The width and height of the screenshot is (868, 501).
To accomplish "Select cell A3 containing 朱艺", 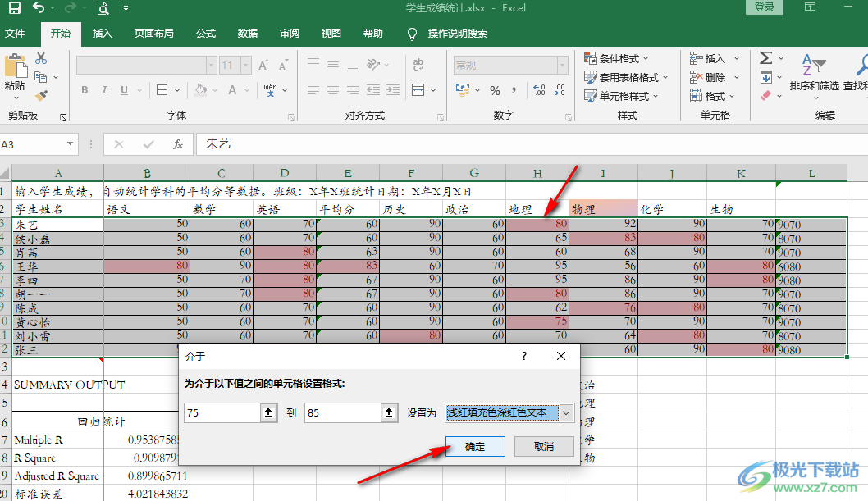I will [x=57, y=224].
